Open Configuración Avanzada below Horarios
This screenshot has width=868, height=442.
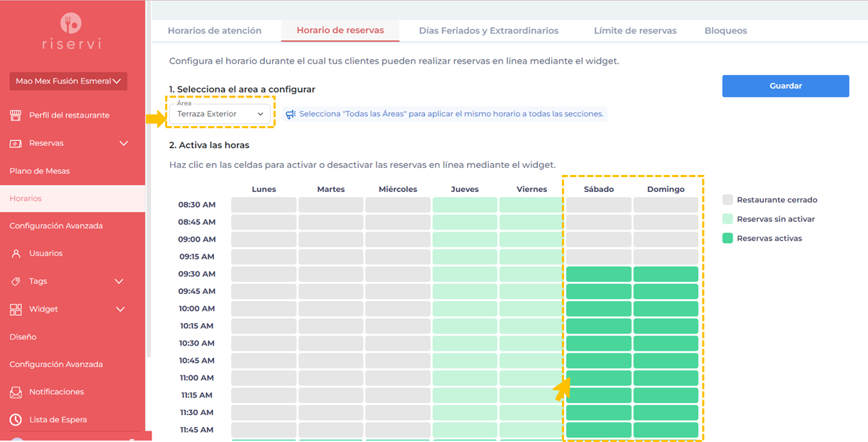click(56, 226)
